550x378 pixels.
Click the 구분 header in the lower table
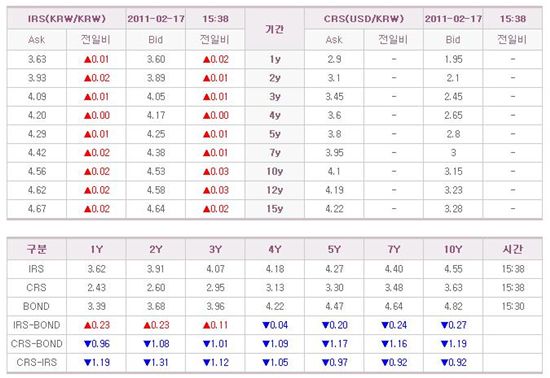tap(37, 249)
